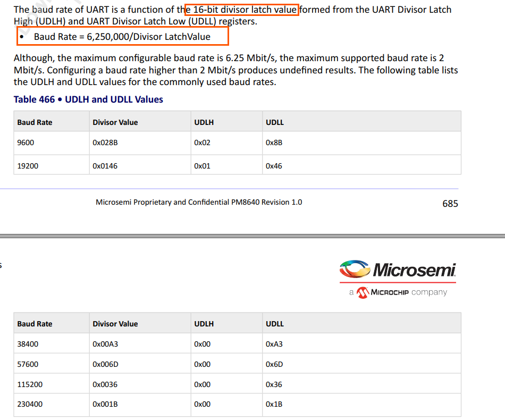
Task: Click the Baud Rate header in the lower table
Action: (x=52, y=324)
